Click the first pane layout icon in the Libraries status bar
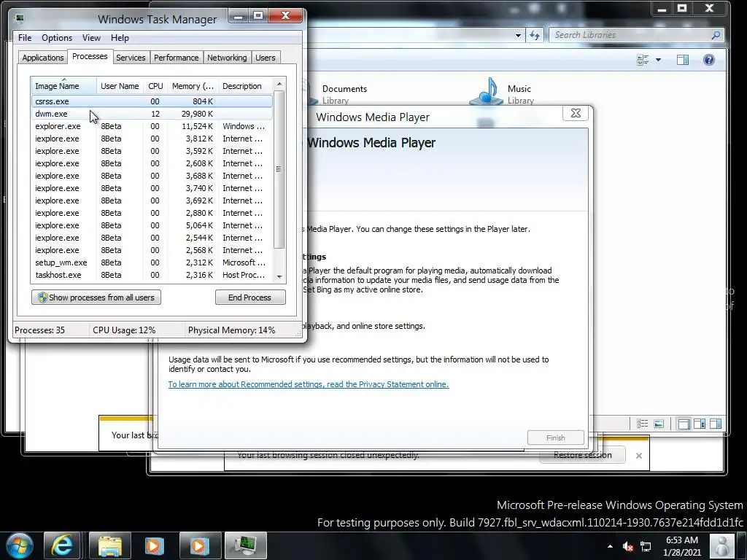Image resolution: width=747 pixels, height=560 pixels. pos(684,424)
